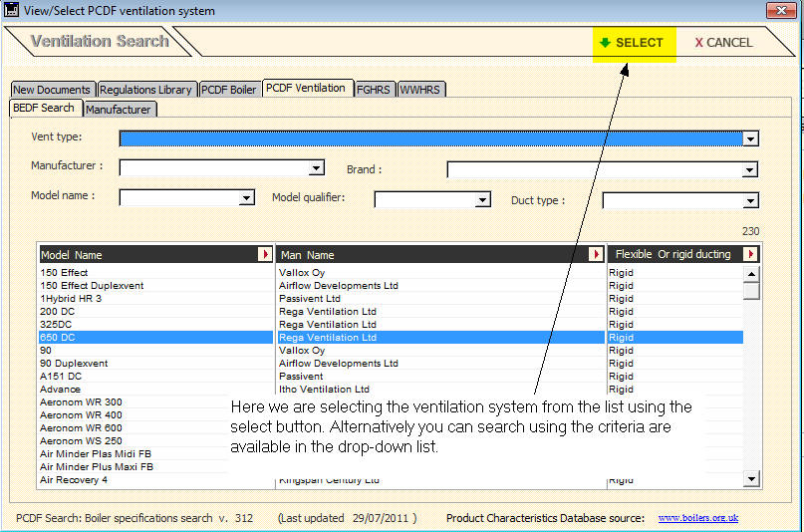This screenshot has width=804, height=532.
Task: Open the WWHRS tab
Action: (420, 90)
